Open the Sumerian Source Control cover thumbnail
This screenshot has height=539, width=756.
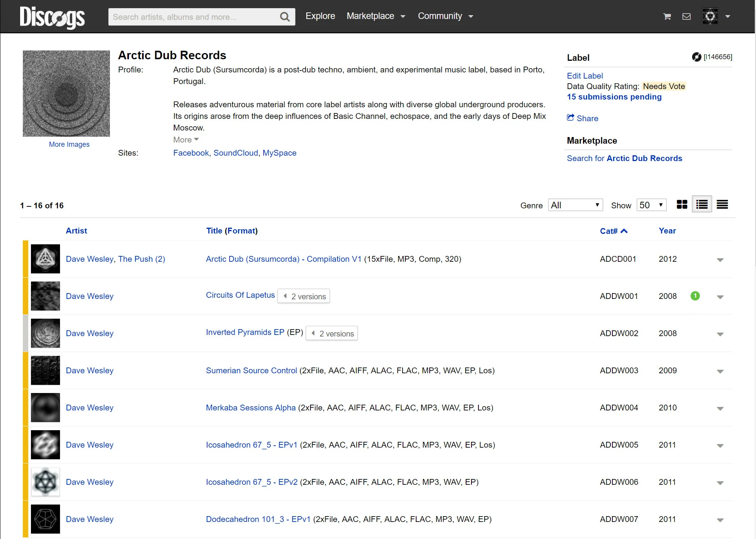(45, 370)
